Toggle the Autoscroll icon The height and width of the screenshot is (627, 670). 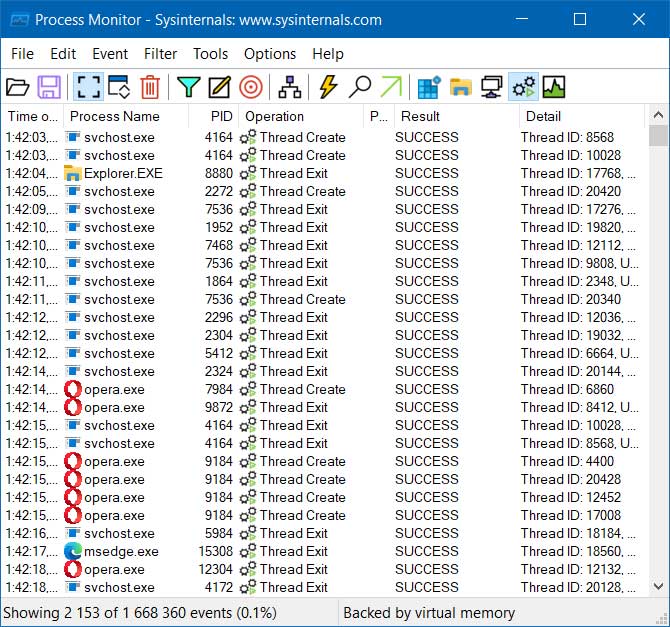tap(119, 87)
